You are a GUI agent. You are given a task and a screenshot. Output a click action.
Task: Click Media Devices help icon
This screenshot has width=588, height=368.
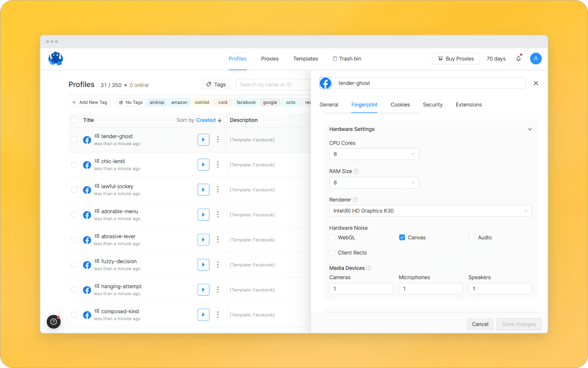pyautogui.click(x=369, y=268)
